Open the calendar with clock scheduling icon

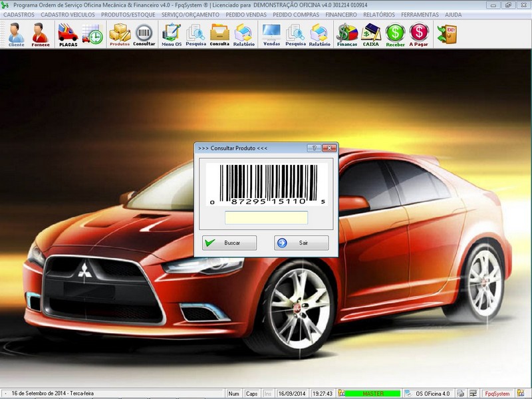(92, 34)
